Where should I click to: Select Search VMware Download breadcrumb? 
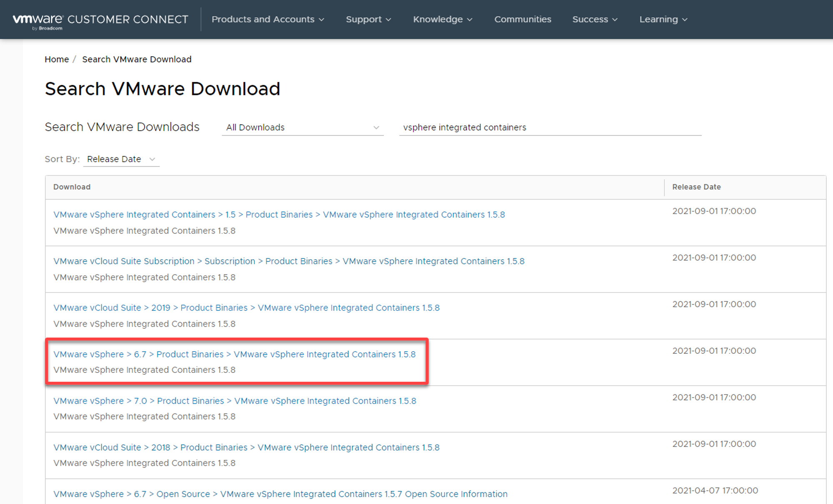137,59
